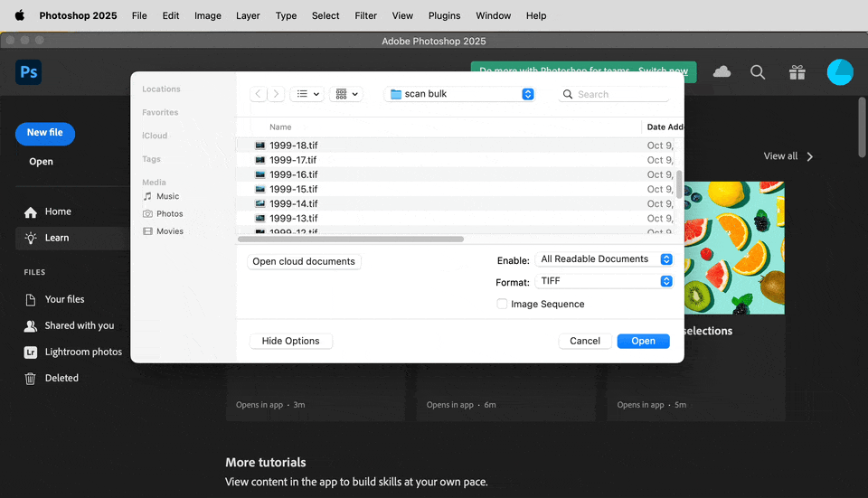Image resolution: width=868 pixels, height=498 pixels.
Task: Open the Photoshop 2025 application menu
Action: [x=78, y=15]
